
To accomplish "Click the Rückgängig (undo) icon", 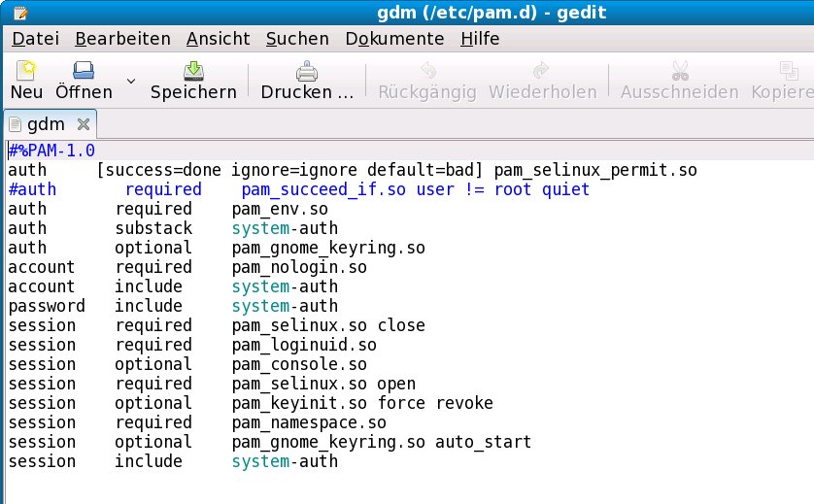I will pos(426,72).
